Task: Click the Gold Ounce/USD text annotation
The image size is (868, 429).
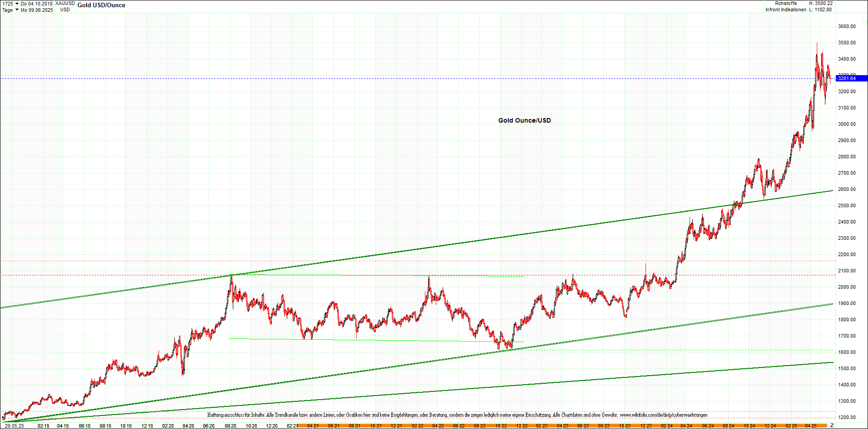Action: [524, 120]
